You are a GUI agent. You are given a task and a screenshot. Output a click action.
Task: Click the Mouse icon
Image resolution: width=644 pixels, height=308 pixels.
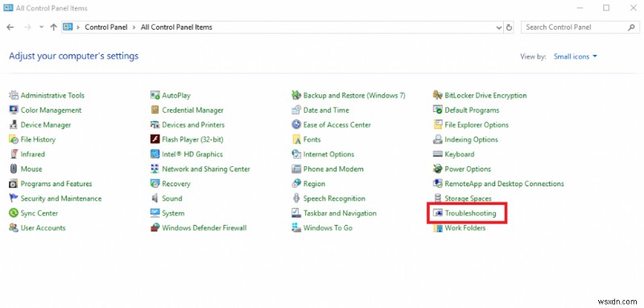(14, 169)
